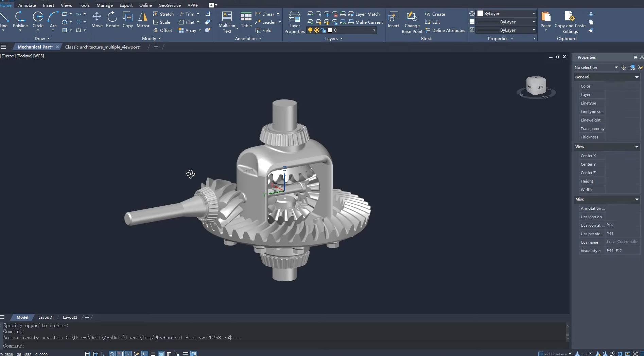Screen dimensions: 644x356
Task: Click the layer lock icon with red padlock
Action: pyautogui.click(x=335, y=14)
